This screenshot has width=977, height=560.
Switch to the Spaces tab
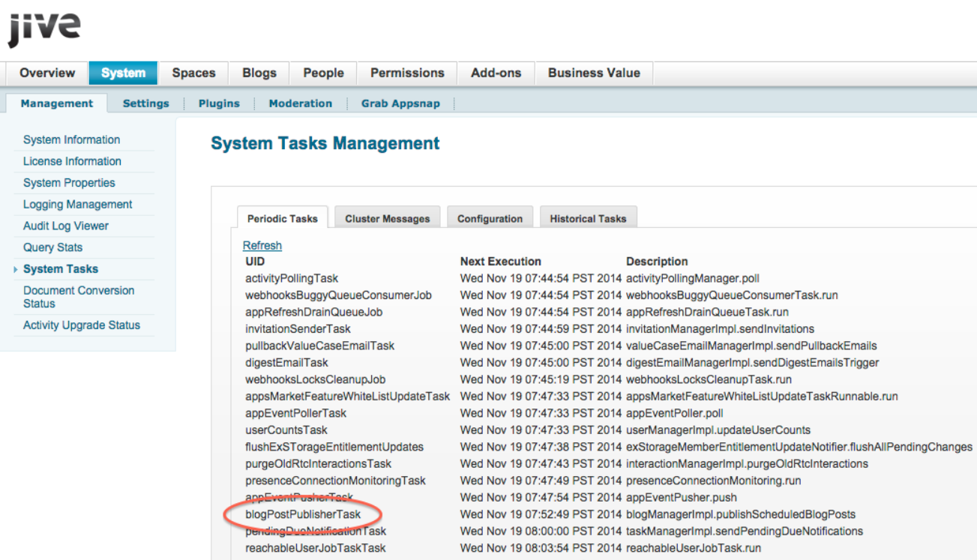coord(193,73)
